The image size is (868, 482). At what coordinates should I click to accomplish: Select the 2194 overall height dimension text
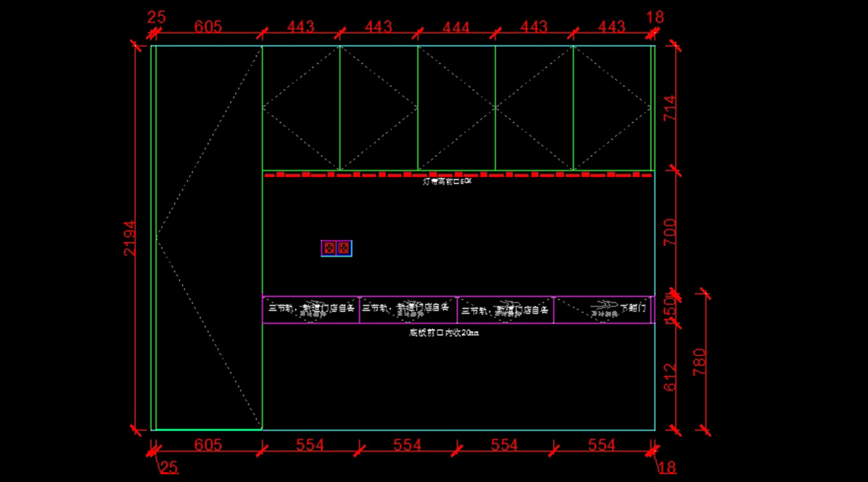pos(129,238)
